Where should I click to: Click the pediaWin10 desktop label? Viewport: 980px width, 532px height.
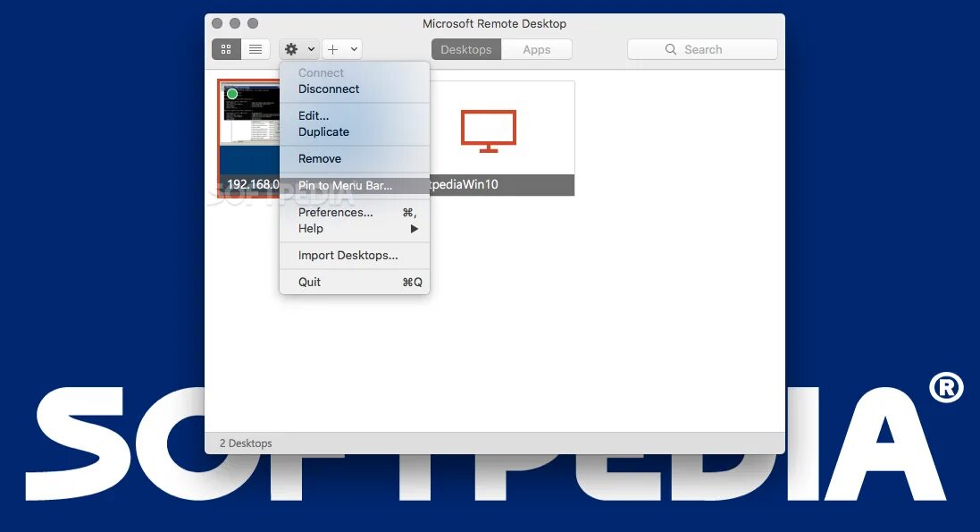(465, 184)
